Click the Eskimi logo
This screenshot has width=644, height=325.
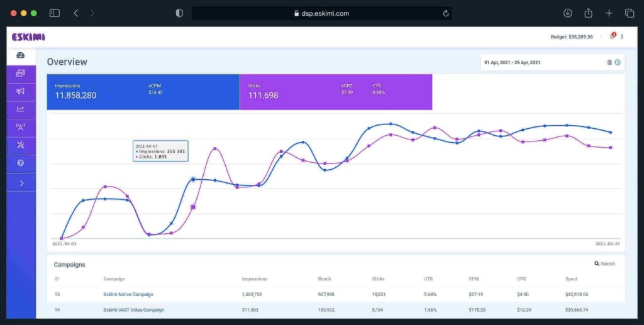pyautogui.click(x=28, y=37)
